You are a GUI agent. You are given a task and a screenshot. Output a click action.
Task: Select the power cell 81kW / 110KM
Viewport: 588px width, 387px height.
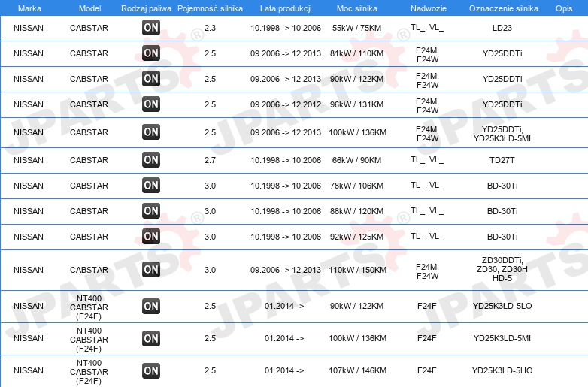tap(356, 53)
